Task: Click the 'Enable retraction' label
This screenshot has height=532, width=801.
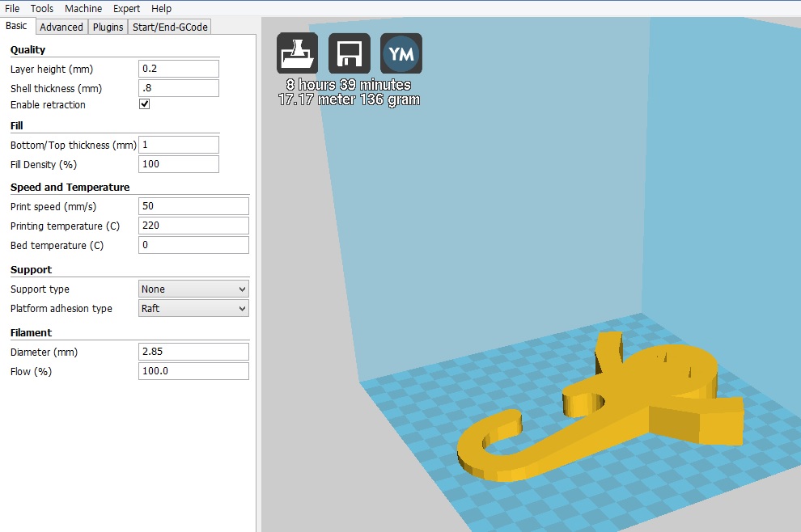Action: tap(48, 104)
